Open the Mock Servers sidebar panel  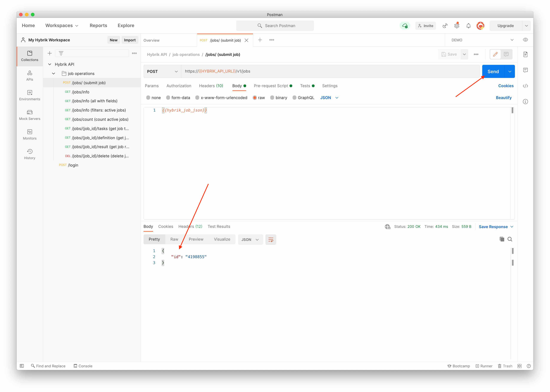click(30, 115)
